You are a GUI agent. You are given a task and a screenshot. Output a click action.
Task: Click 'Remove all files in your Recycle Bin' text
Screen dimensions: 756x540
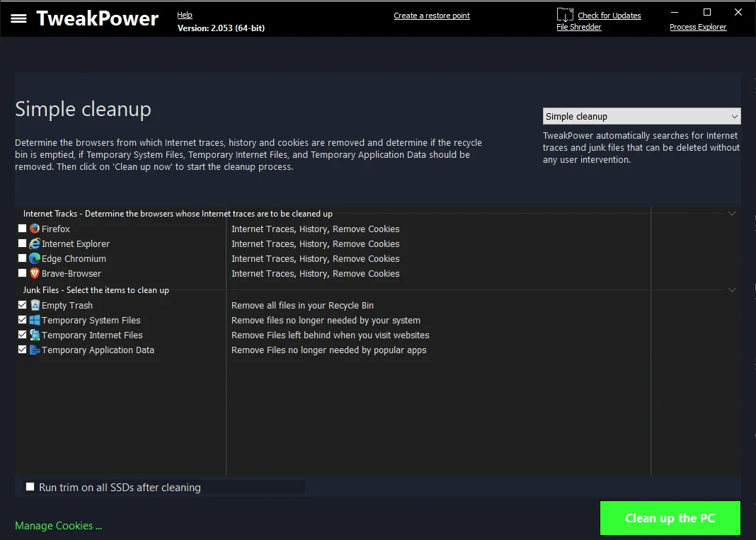(x=302, y=306)
